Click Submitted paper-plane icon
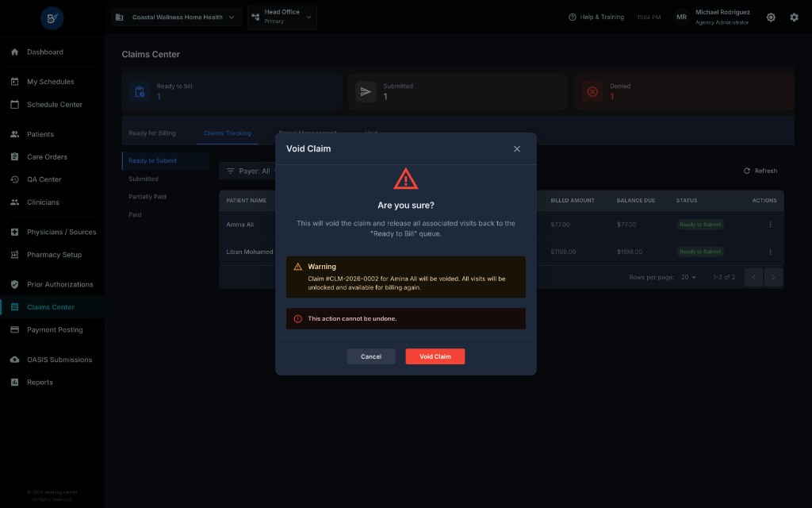The width and height of the screenshot is (812, 508). point(366,92)
